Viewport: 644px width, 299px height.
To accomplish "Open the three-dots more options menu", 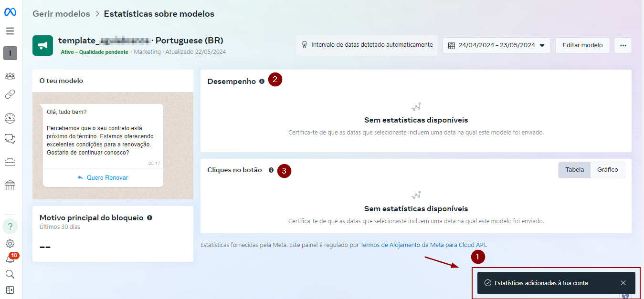I will click(x=623, y=45).
